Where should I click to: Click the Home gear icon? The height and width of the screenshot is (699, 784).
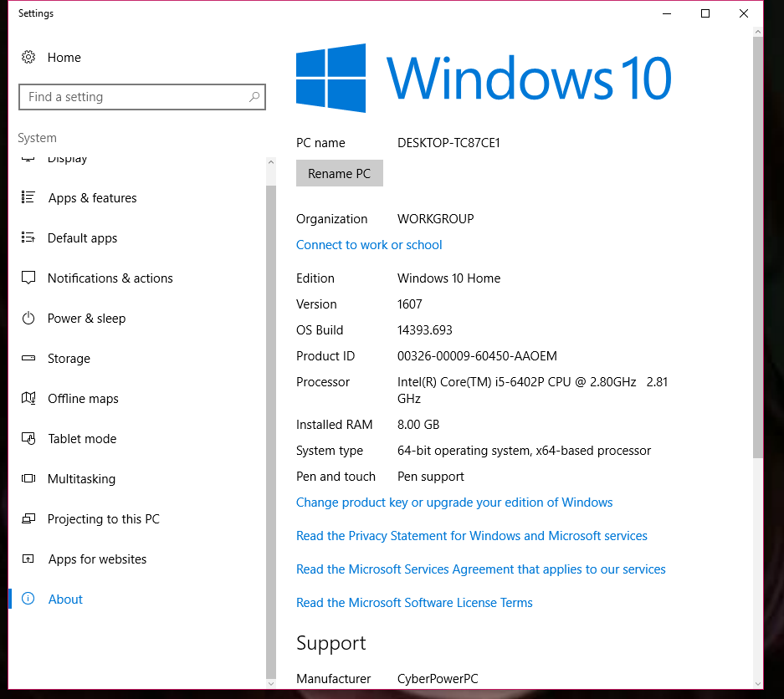point(28,57)
